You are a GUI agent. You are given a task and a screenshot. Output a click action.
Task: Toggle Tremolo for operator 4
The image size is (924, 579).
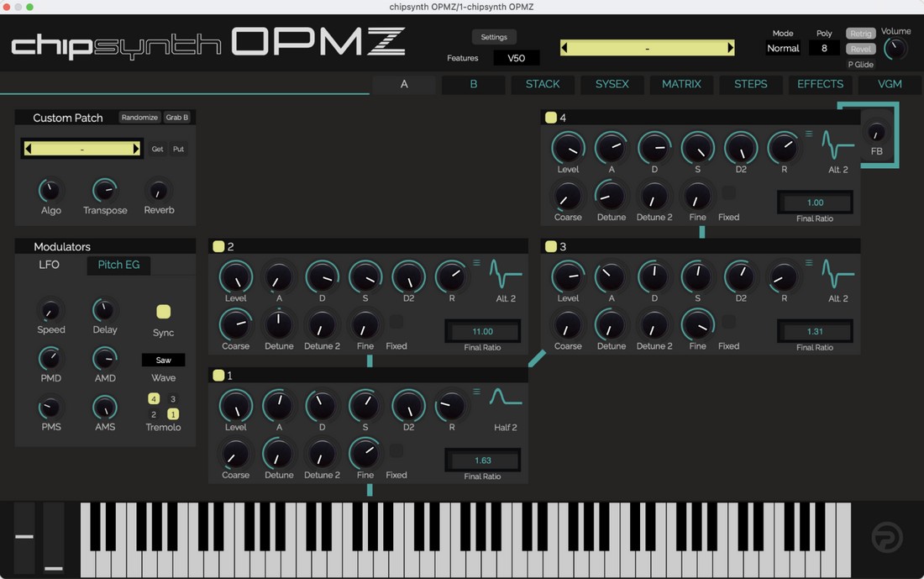coord(154,398)
